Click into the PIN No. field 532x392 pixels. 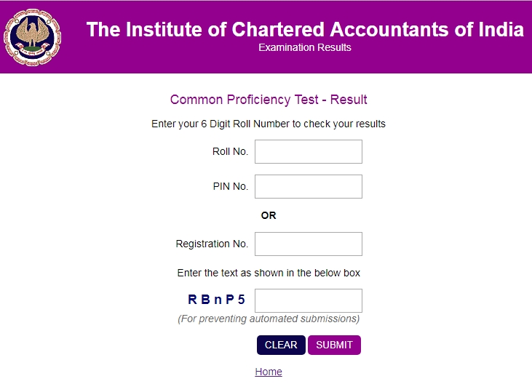308,186
